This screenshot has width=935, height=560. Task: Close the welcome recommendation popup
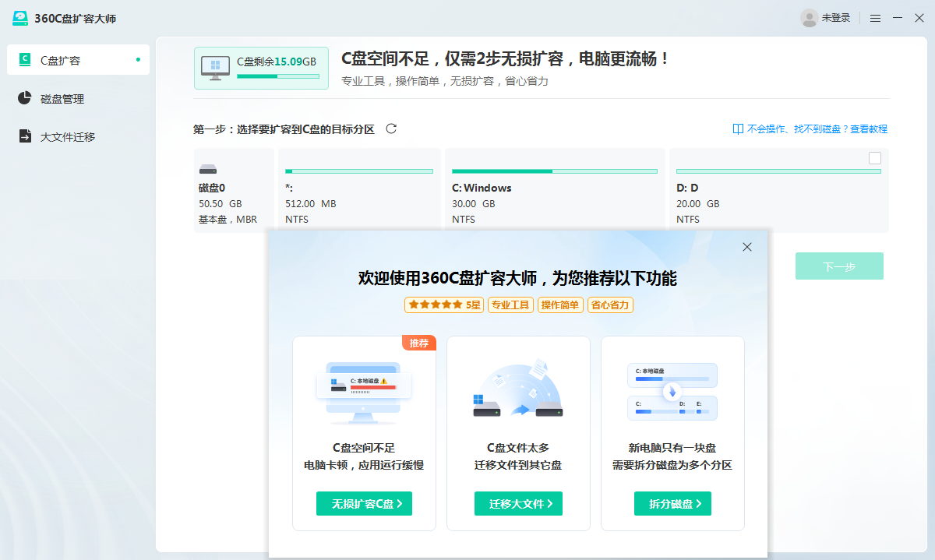pyautogui.click(x=746, y=247)
